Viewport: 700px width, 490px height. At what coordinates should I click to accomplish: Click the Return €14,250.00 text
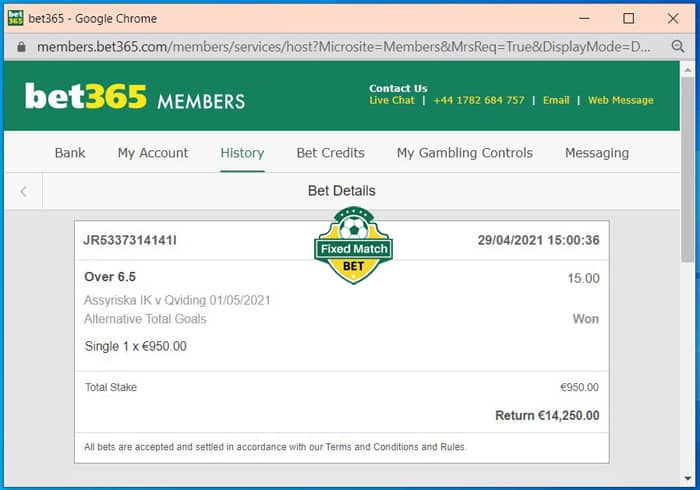click(x=547, y=416)
